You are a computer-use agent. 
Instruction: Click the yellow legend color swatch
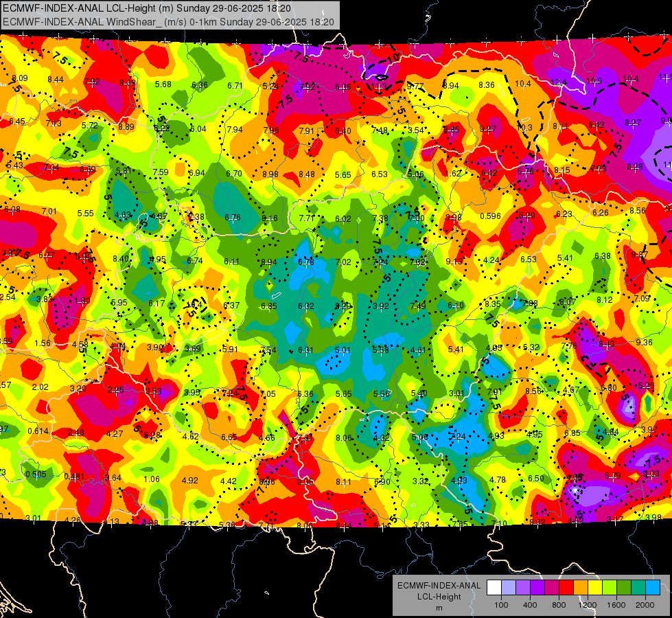pyautogui.click(x=595, y=588)
